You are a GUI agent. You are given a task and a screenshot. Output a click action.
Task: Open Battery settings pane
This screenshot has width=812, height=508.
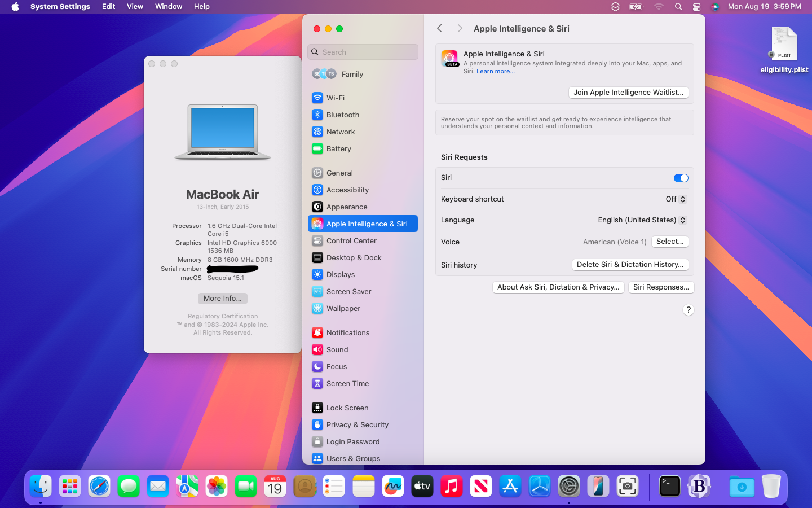[x=338, y=148]
